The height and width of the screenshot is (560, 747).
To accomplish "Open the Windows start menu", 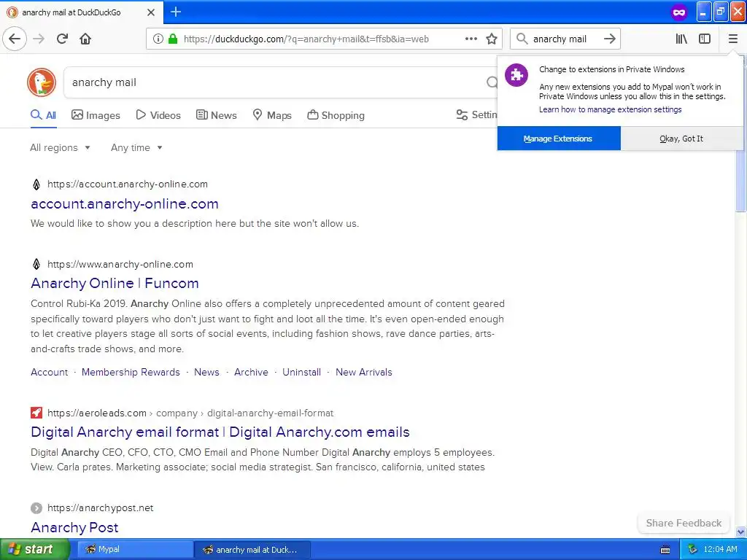I will point(34,550).
